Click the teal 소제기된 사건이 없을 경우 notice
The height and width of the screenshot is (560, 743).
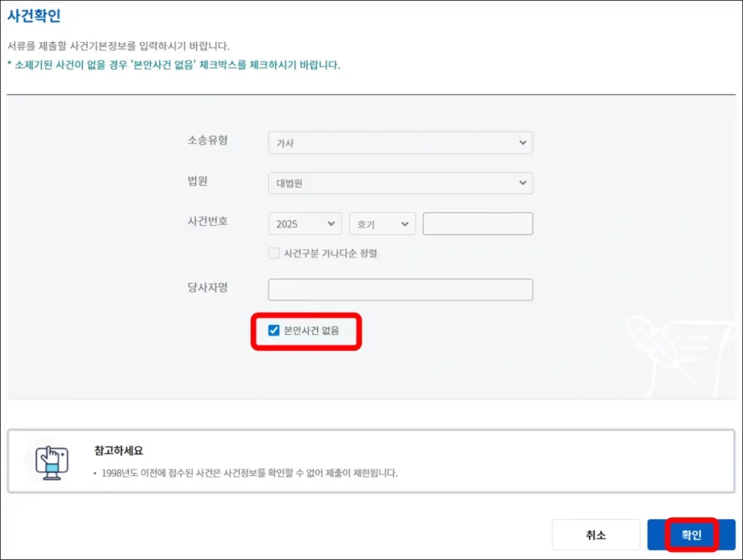(x=173, y=65)
